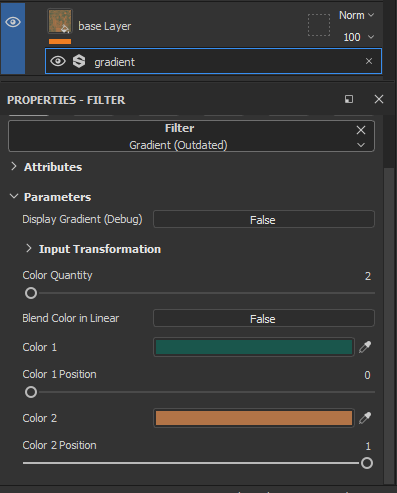
Task: Click the Color Quantity value 2
Action: pos(368,276)
